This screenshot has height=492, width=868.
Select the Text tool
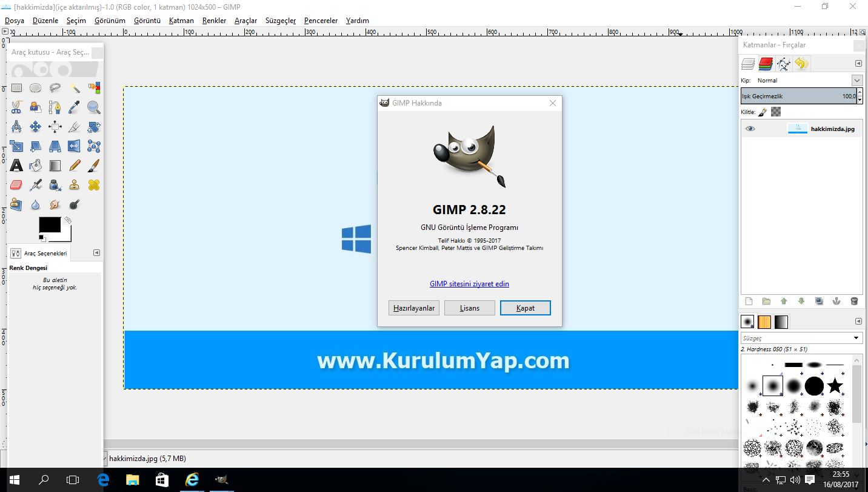click(x=16, y=166)
